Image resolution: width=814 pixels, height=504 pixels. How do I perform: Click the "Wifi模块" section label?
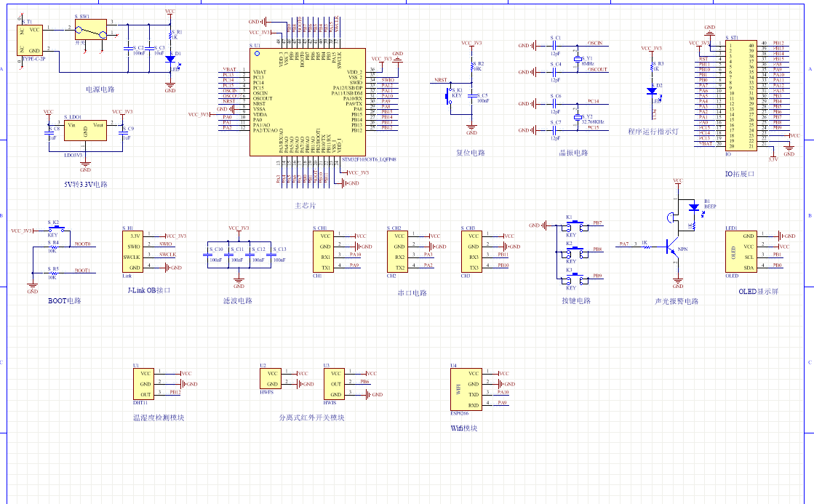[464, 428]
